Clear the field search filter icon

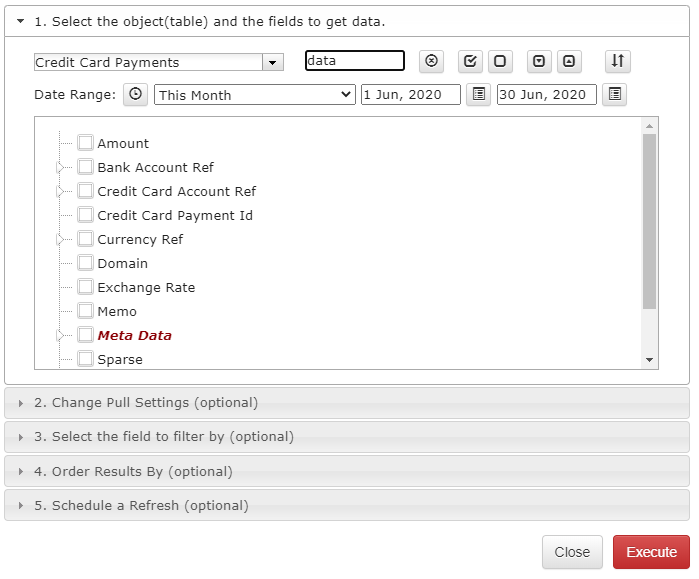coord(431,61)
